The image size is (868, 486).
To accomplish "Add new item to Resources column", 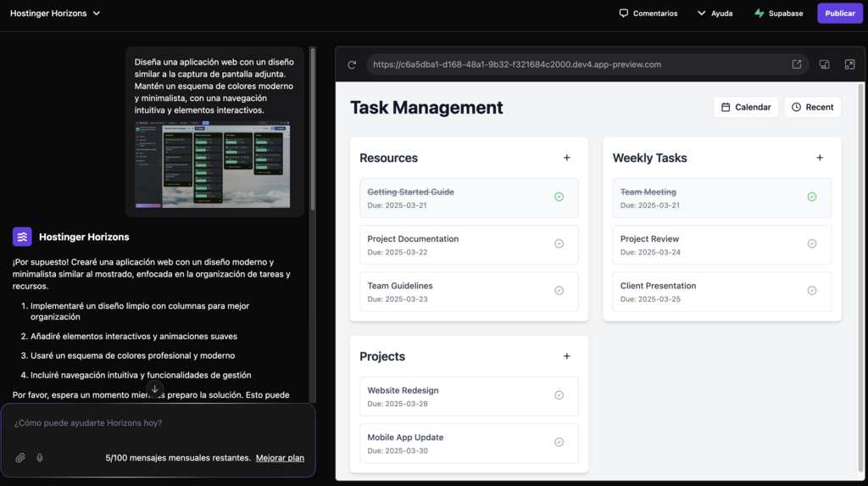I will point(567,158).
